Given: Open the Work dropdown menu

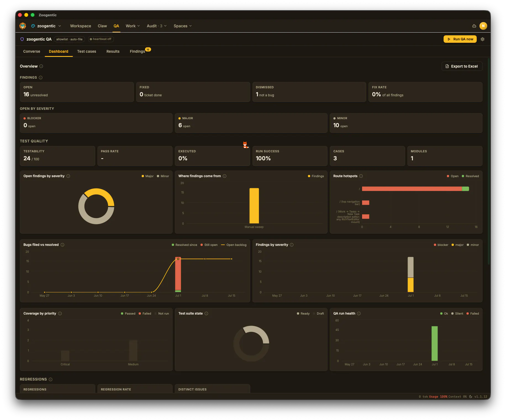Looking at the screenshot, I should 133,26.
